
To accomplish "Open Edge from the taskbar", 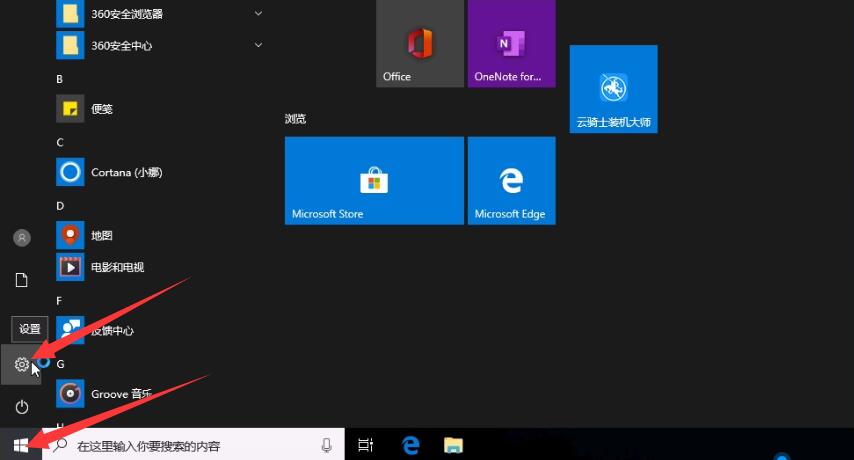I will click(x=411, y=445).
